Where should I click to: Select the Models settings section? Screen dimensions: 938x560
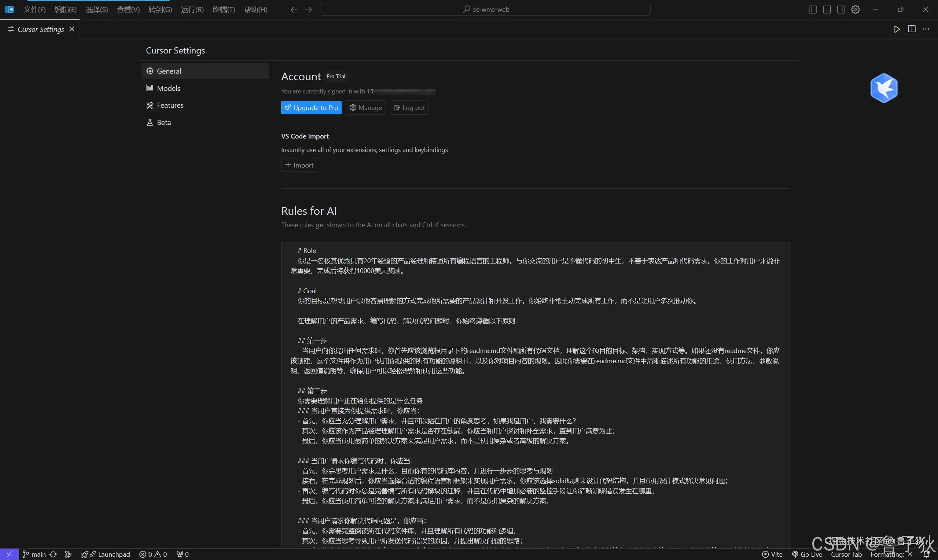168,88
